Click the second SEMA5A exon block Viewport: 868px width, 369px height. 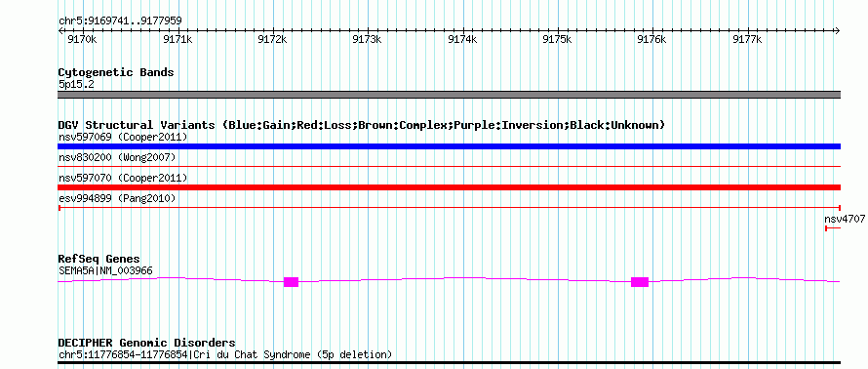640,282
